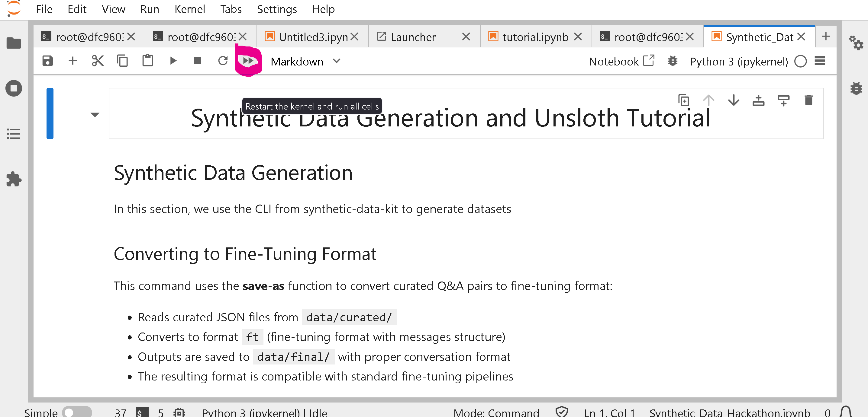868x417 pixels.
Task: Open the Kernel menu
Action: 190,9
